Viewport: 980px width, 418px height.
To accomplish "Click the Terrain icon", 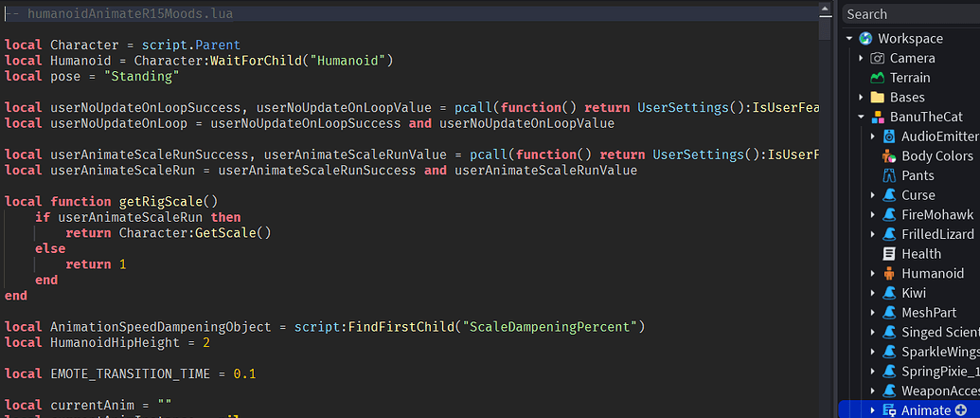I will (x=878, y=78).
